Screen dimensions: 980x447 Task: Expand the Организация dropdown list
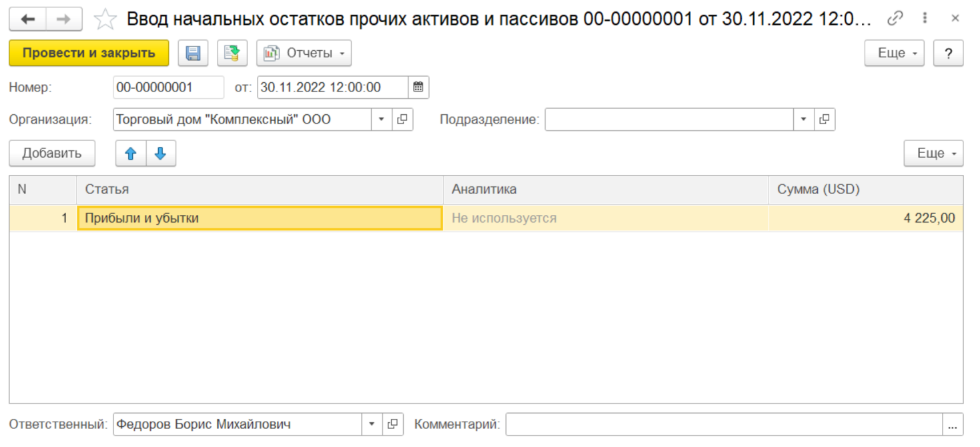(x=381, y=120)
